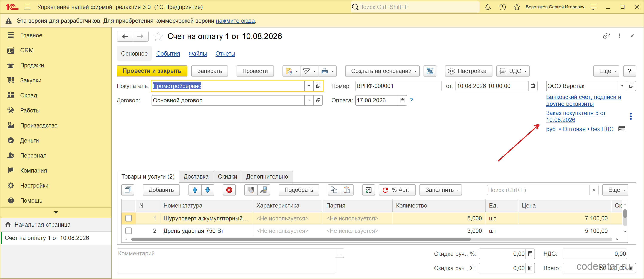This screenshot has height=279, width=644.
Task: Click the Провести button
Action: 255,71
